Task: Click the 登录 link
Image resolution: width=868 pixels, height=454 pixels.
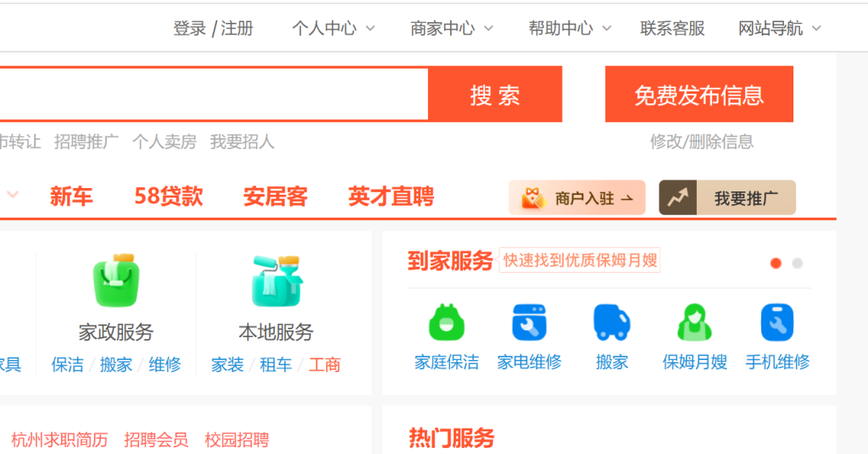Action: pyautogui.click(x=190, y=28)
